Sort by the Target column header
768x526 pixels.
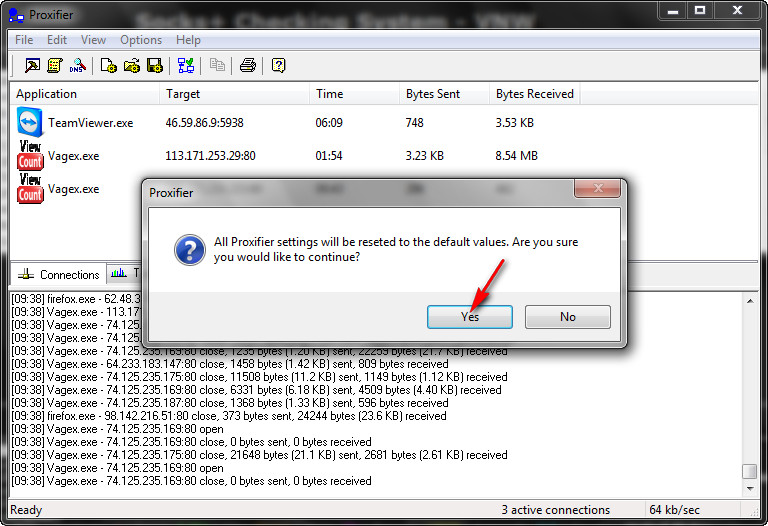click(235, 94)
